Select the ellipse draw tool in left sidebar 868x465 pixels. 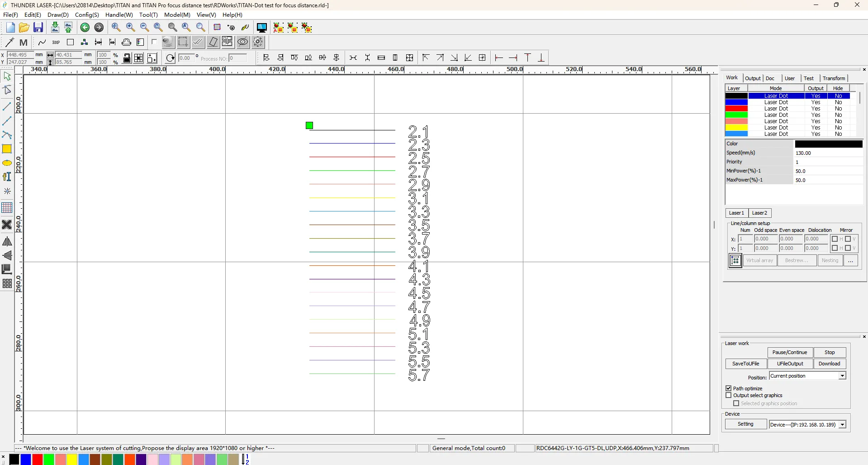pos(7,163)
